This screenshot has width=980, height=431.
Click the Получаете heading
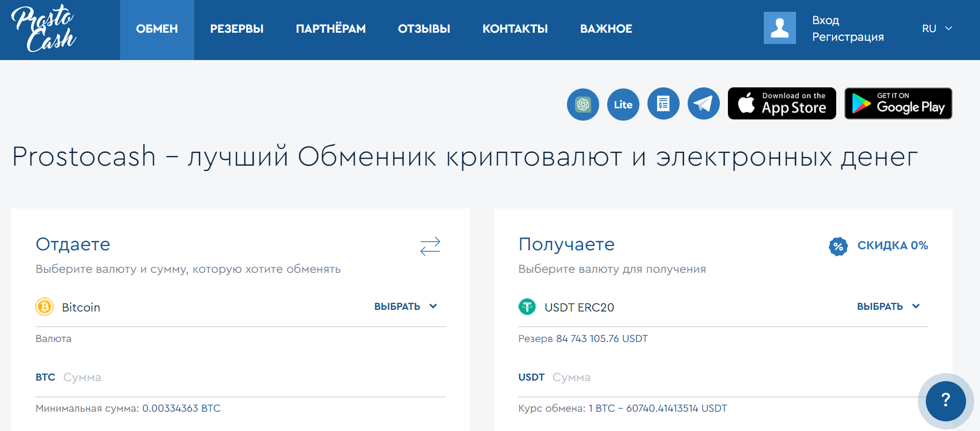(x=566, y=244)
